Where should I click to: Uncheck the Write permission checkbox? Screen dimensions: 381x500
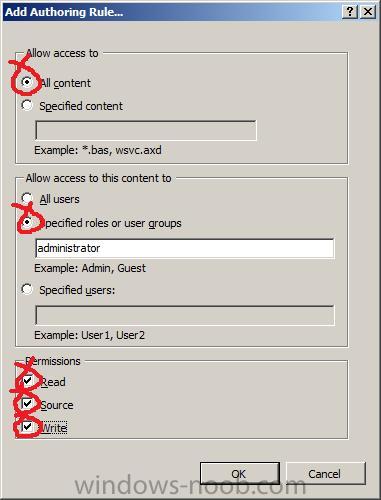[x=27, y=426]
